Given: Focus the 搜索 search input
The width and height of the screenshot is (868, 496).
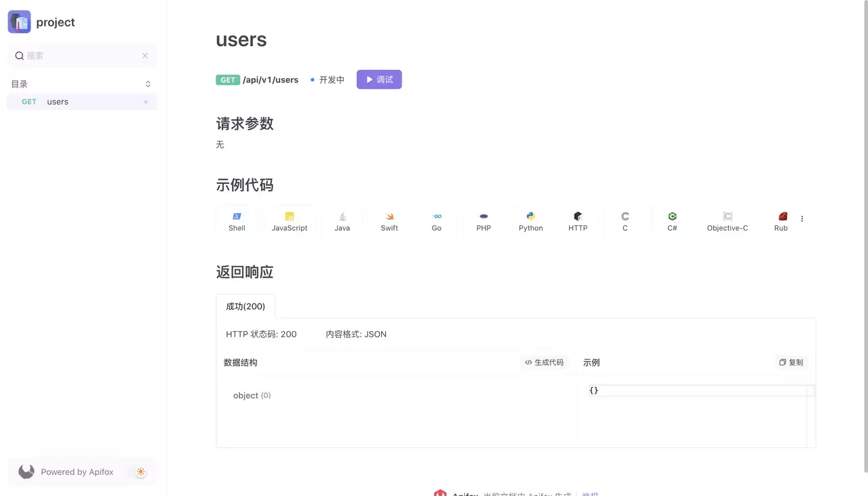Looking at the screenshot, I should click(82, 56).
